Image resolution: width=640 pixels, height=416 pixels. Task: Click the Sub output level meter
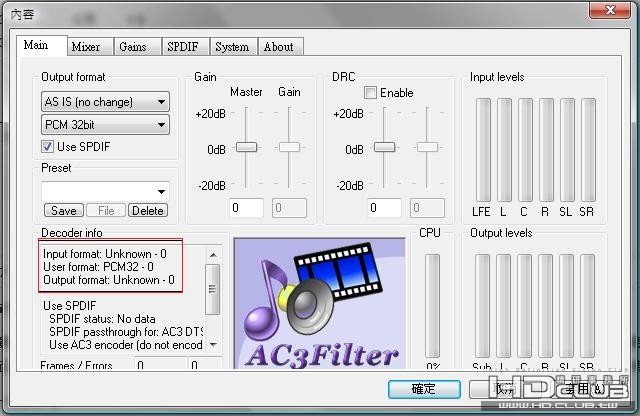482,306
